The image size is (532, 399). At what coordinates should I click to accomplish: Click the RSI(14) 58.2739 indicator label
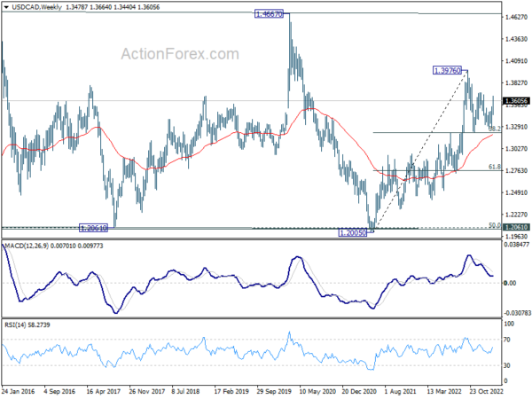(x=27, y=325)
